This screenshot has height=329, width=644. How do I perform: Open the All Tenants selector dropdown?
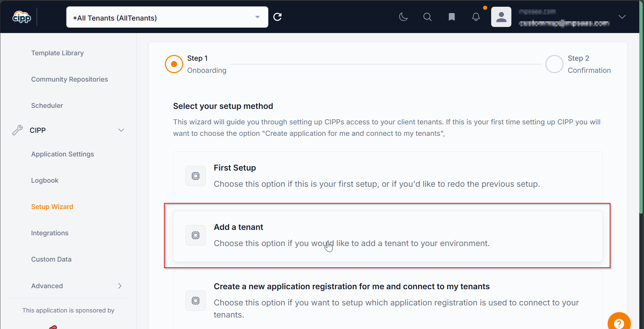(x=167, y=17)
